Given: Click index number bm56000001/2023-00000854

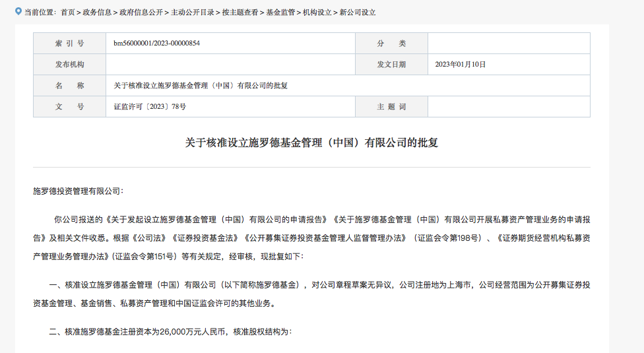Looking at the screenshot, I should [x=156, y=44].
